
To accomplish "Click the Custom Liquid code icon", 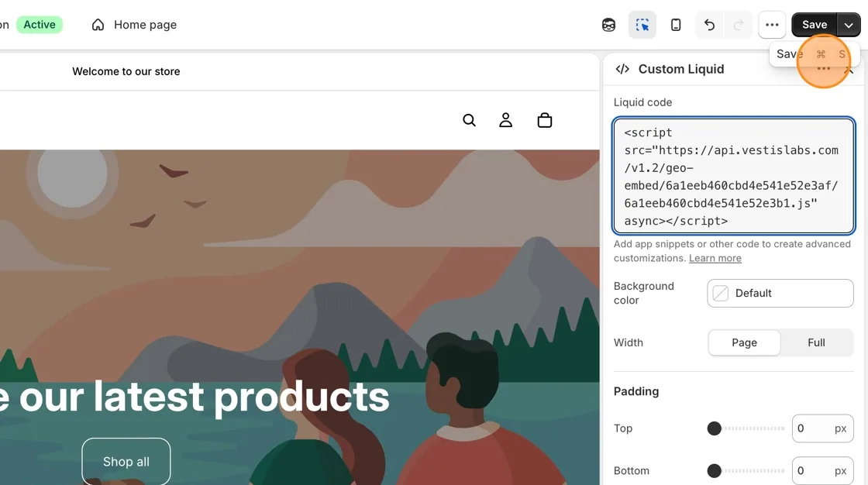I will tap(622, 69).
